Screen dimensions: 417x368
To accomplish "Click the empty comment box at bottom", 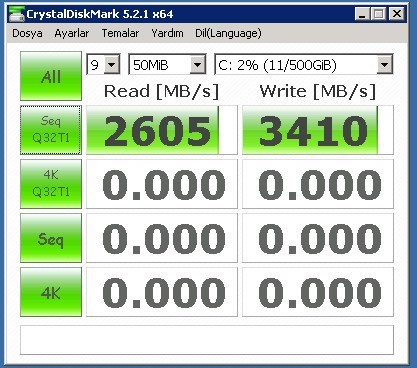I will [x=207, y=340].
